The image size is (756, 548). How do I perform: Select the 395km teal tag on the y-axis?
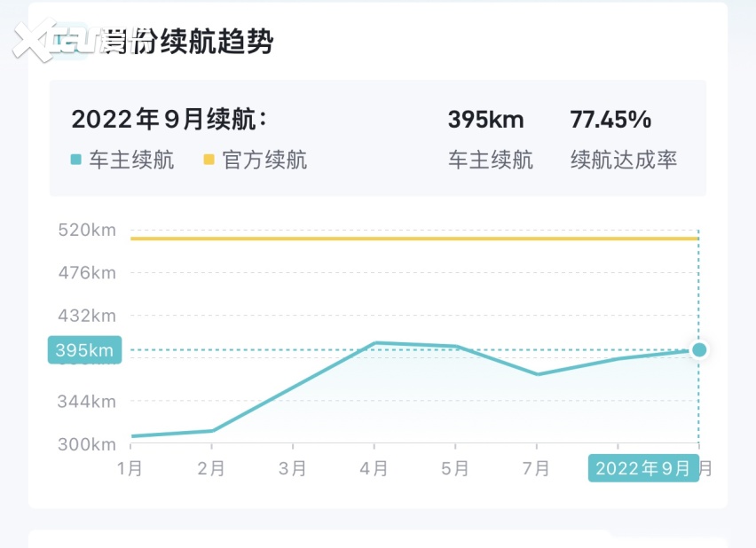pyautogui.click(x=84, y=350)
